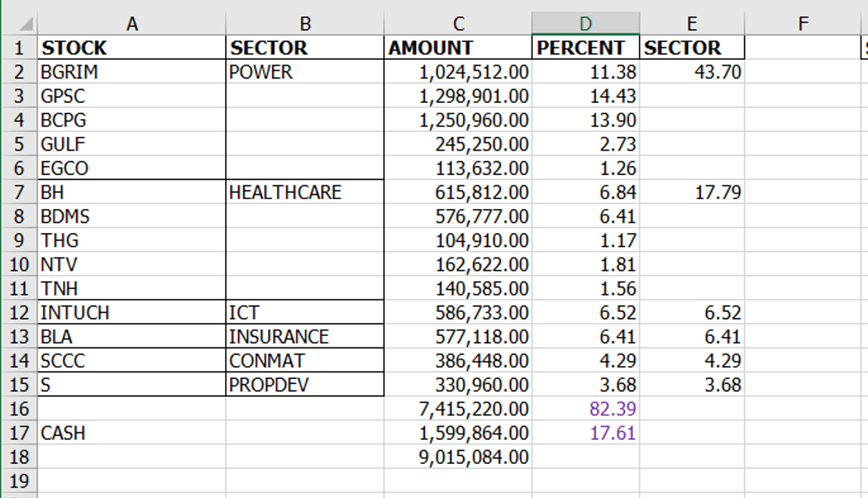Select amount 1,250,960.00 cell
The height and width of the screenshot is (498, 868).
(457, 120)
